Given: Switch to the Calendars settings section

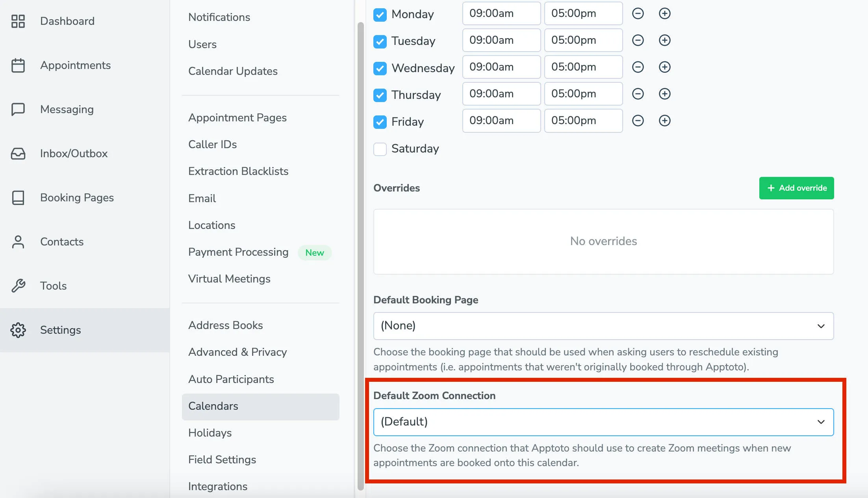Looking at the screenshot, I should [213, 406].
